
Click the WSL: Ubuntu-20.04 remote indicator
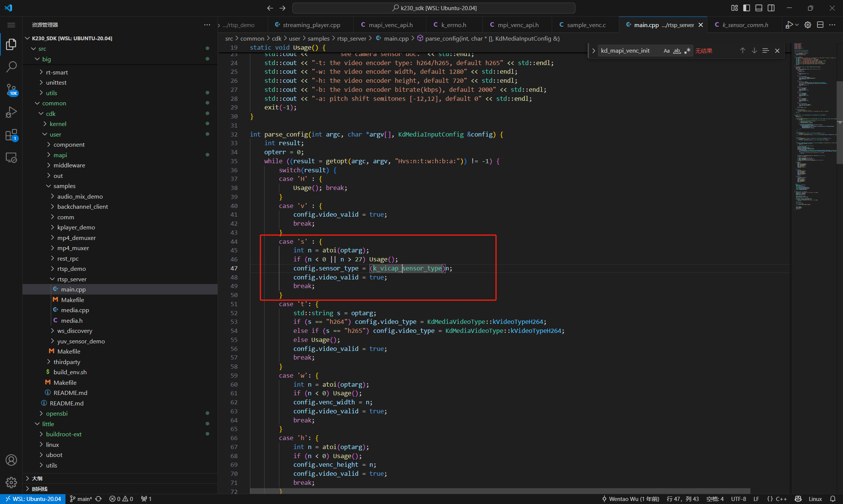[x=33, y=499]
